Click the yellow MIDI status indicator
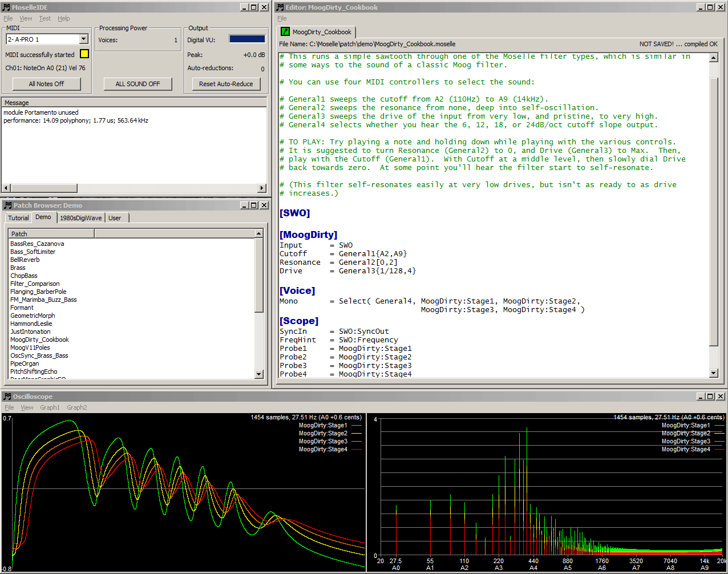This screenshot has width=728, height=574. click(84, 54)
